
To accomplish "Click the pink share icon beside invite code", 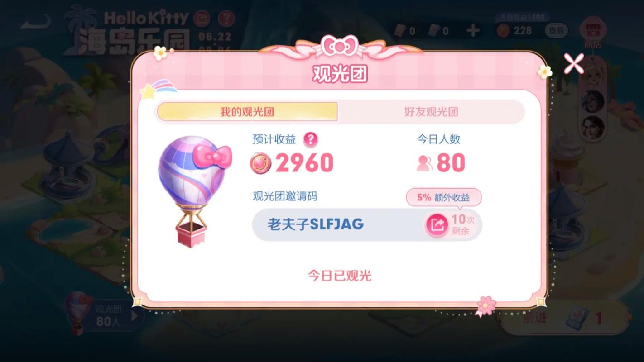I will click(x=437, y=224).
